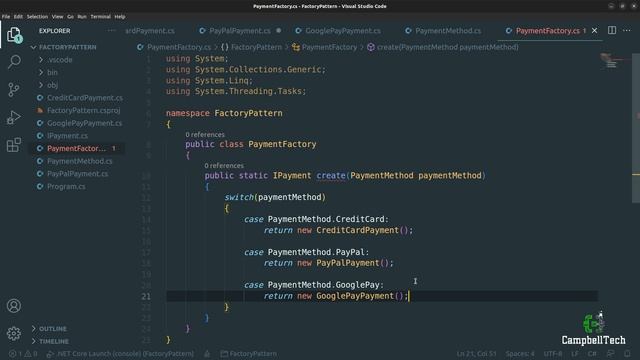Change LF end of line sequence
640x360 pixels.
575,354
